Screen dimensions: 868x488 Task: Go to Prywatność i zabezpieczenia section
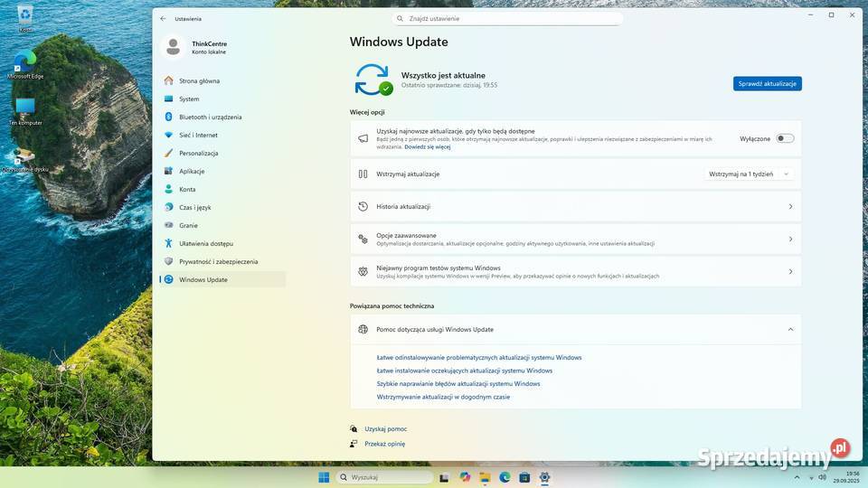click(218, 261)
